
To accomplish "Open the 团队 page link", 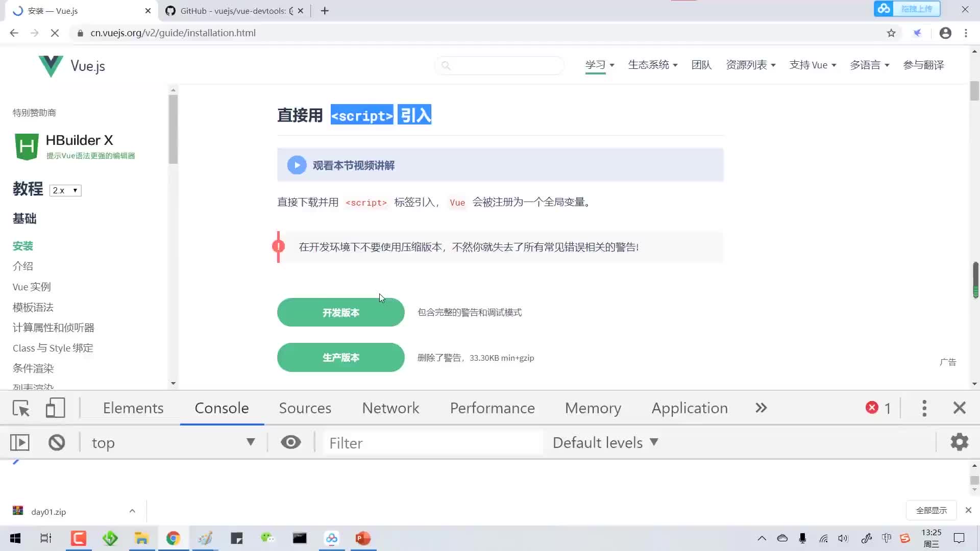I will (x=701, y=65).
